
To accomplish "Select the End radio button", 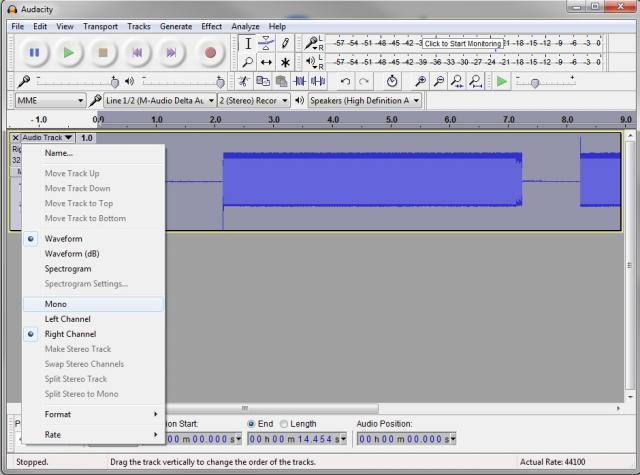I will point(251,424).
